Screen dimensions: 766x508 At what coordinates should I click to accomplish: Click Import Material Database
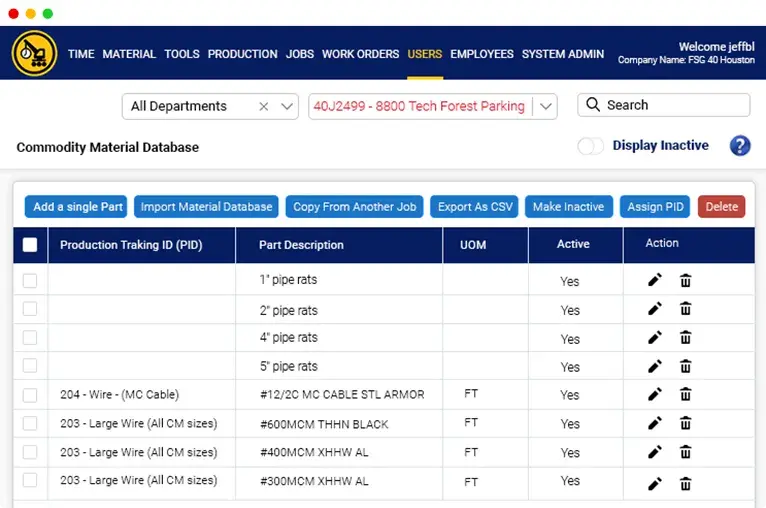(x=206, y=207)
